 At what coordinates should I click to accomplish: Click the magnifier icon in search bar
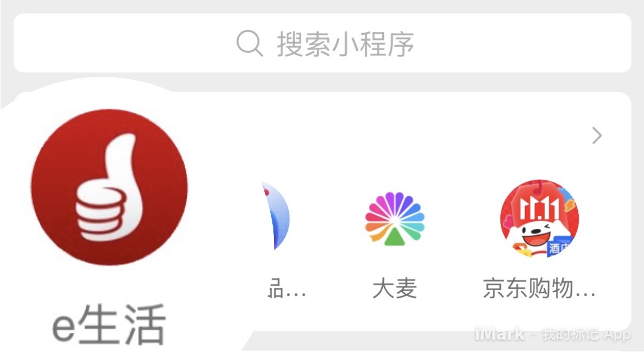(249, 43)
